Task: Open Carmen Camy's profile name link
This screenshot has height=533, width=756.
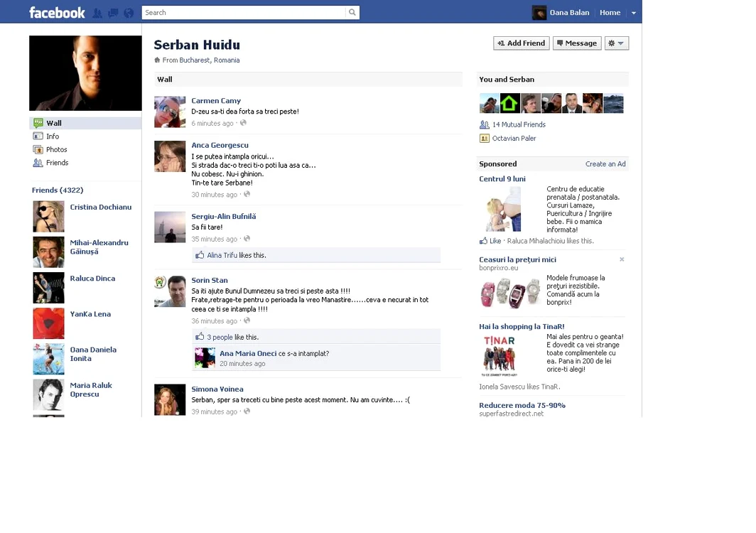Action: pos(216,101)
